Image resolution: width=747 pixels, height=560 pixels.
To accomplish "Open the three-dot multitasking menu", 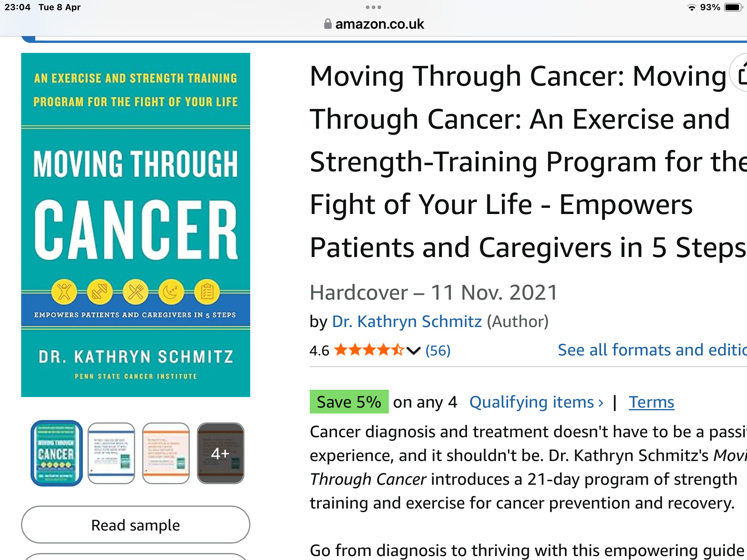I will point(373,7).
